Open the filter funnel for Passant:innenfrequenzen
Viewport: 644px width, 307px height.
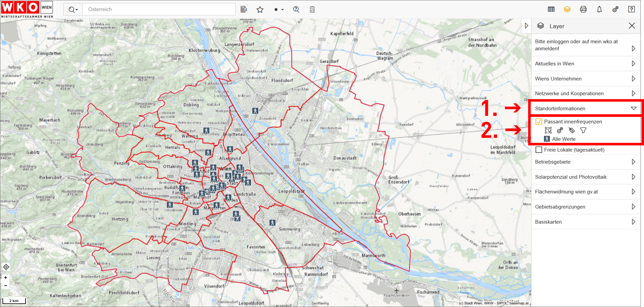(583, 130)
